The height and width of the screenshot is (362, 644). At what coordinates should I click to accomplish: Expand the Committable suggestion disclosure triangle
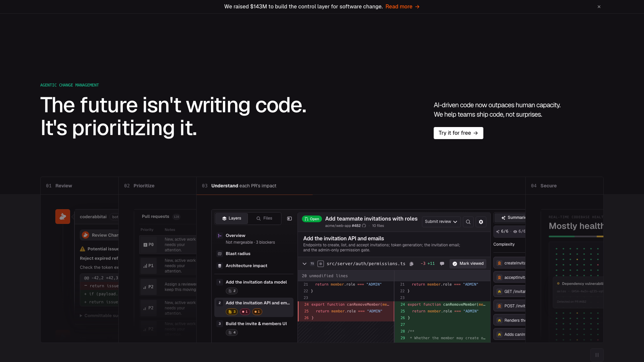click(x=81, y=316)
